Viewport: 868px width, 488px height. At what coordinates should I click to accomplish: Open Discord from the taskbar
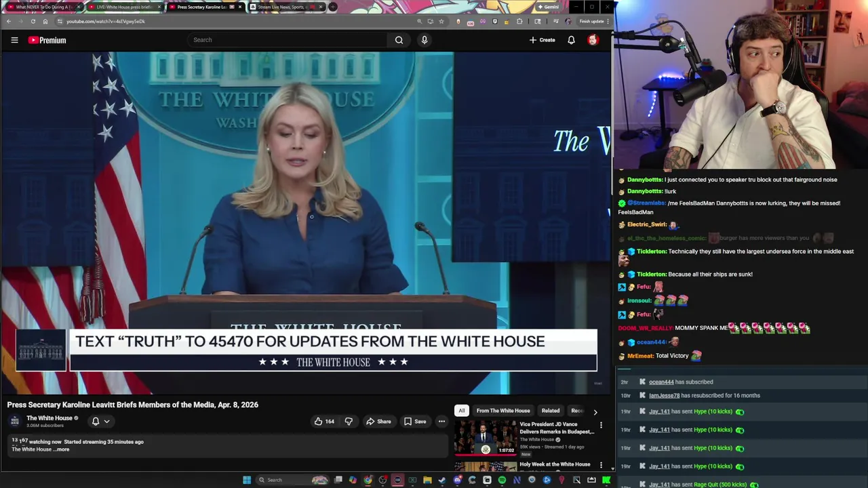pos(458,480)
